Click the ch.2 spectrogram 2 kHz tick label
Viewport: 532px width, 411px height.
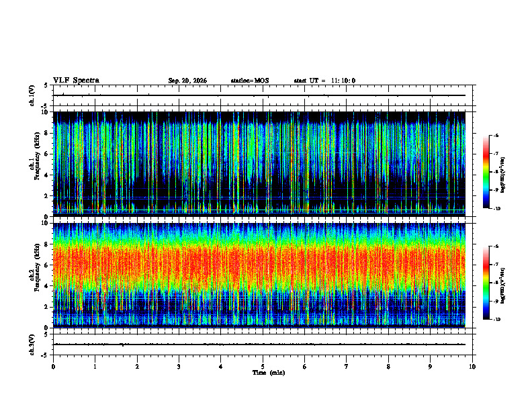click(48, 307)
